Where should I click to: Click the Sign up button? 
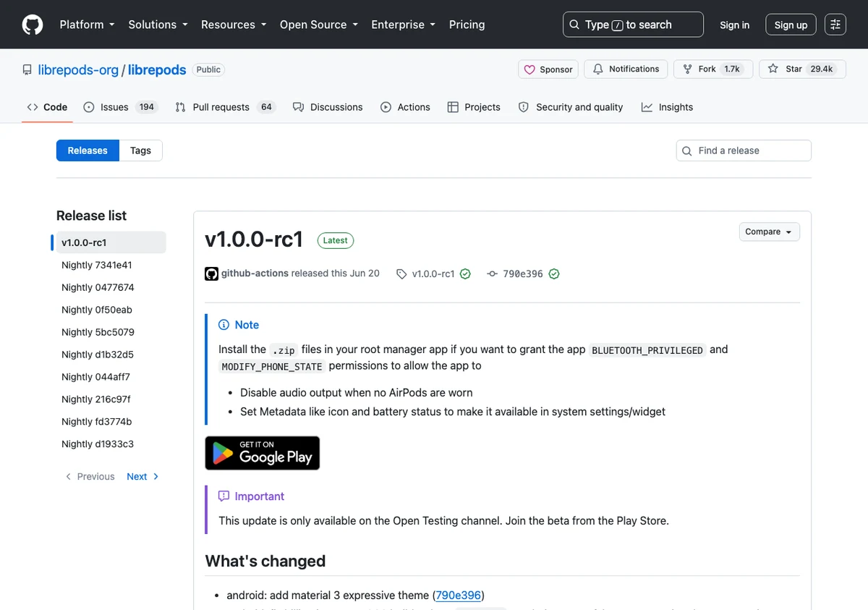791,25
